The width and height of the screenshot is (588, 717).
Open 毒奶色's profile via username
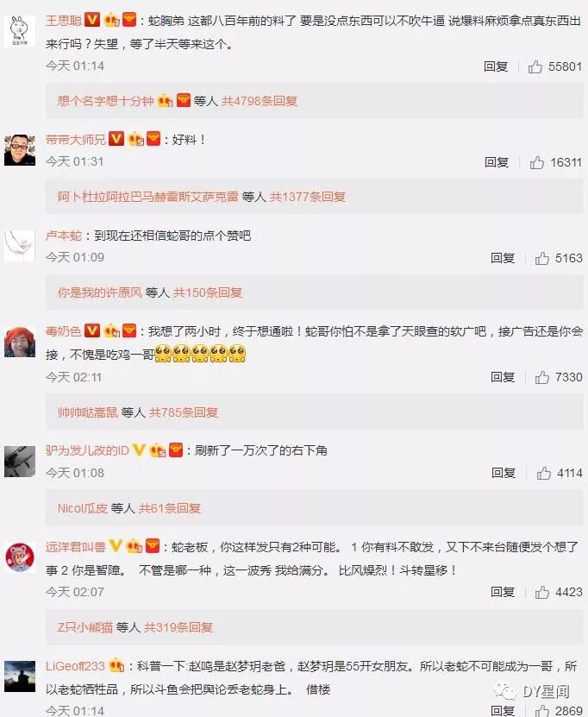click(64, 331)
